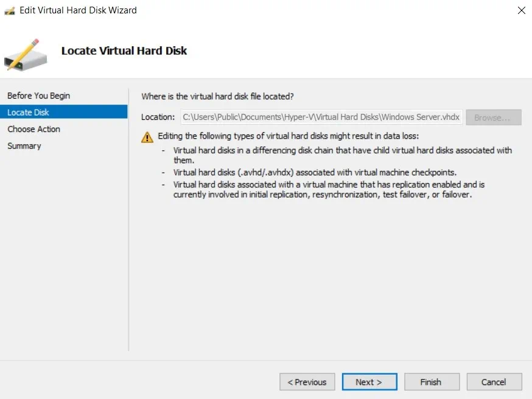This screenshot has height=399, width=532.
Task: Cancel the wizard
Action: (x=494, y=382)
